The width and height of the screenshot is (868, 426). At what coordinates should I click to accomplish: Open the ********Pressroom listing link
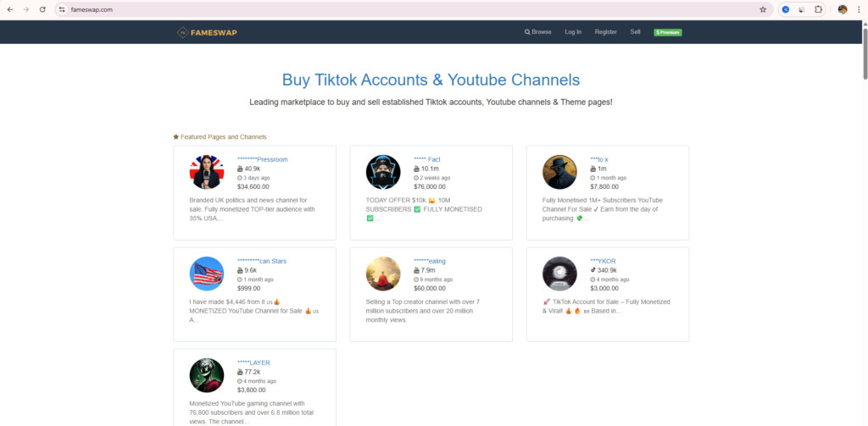click(263, 159)
